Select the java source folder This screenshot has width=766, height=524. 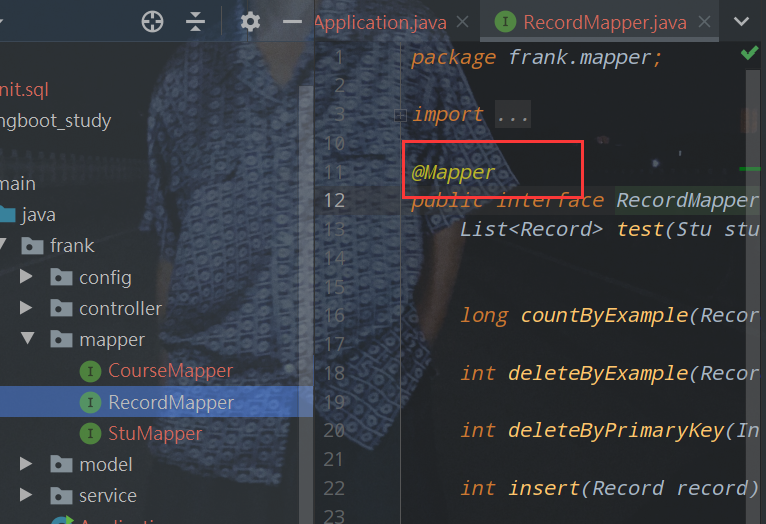coord(38,215)
